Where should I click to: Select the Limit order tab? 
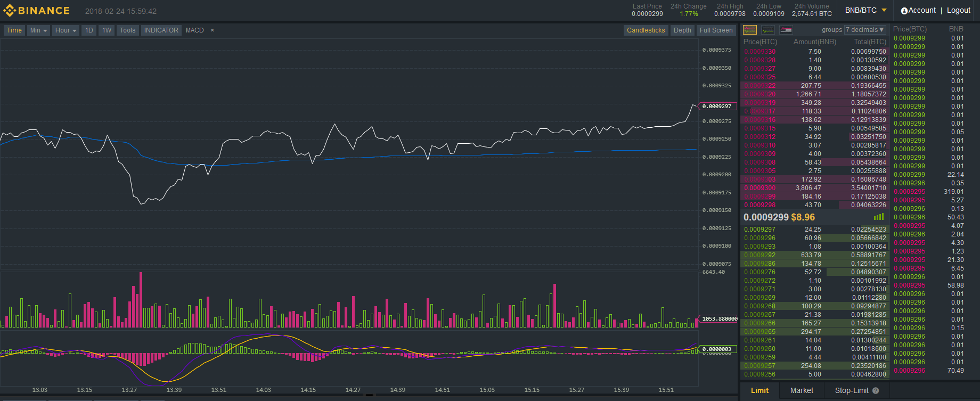coord(759,391)
